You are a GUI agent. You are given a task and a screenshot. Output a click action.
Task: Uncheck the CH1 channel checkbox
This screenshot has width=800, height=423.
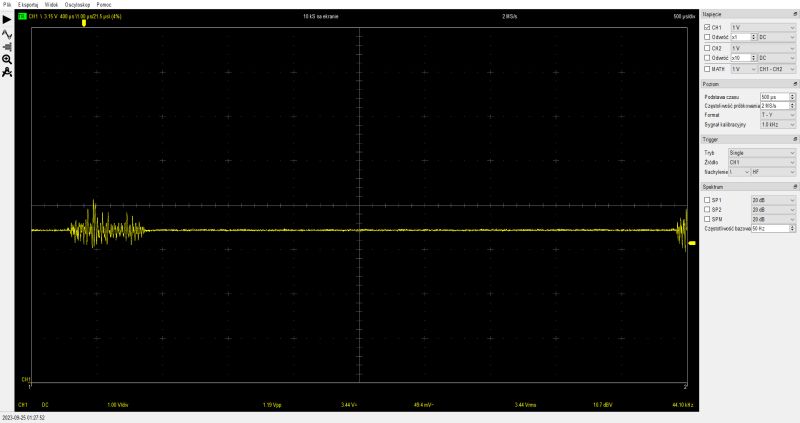(707, 28)
